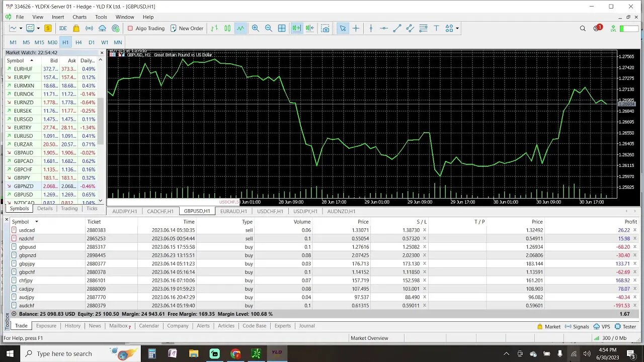This screenshot has height=362, width=644.
Task: Switch chart to bar chart display
Action: click(x=214, y=28)
